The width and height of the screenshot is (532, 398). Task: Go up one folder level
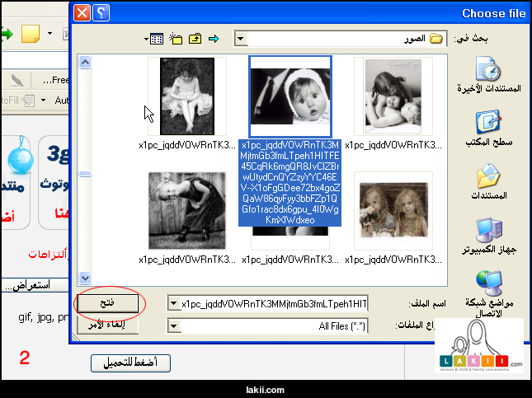195,39
